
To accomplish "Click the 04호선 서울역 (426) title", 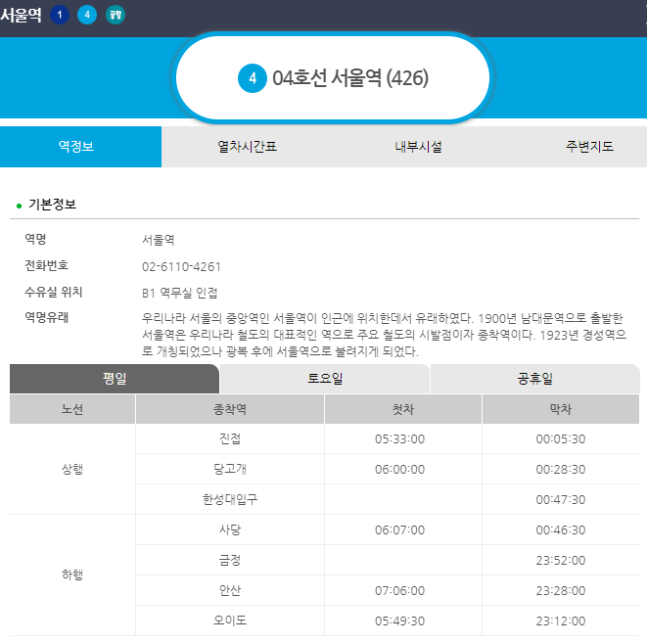I will click(x=350, y=78).
